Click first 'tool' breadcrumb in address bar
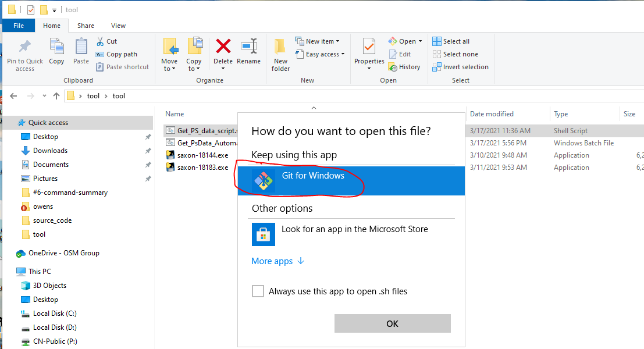644x349 pixels. point(93,96)
